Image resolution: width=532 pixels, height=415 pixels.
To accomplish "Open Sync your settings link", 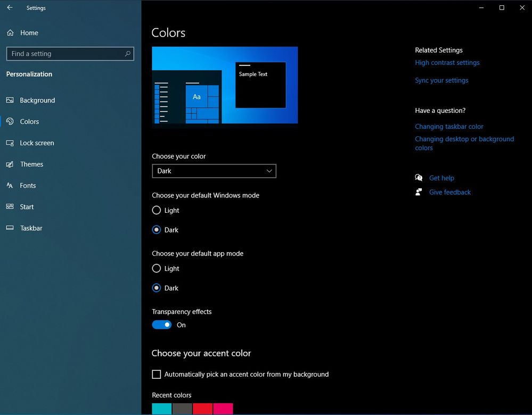I will coord(441,80).
